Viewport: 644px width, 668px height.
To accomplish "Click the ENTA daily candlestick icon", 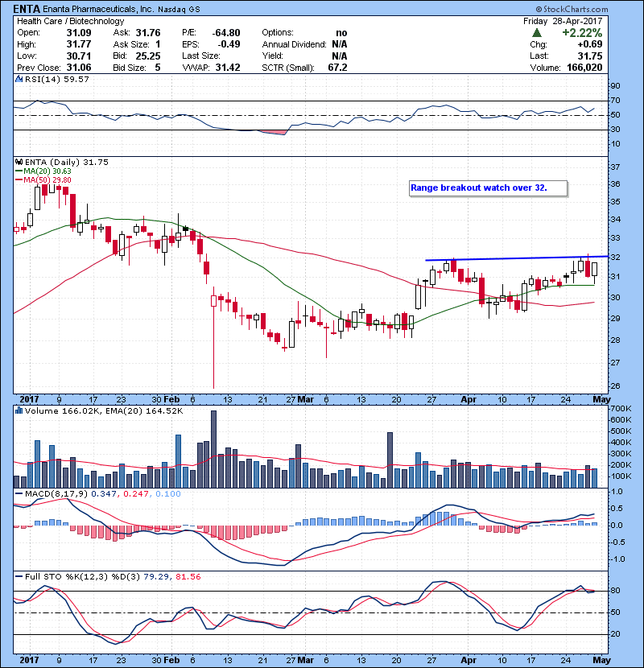I will point(19,162).
